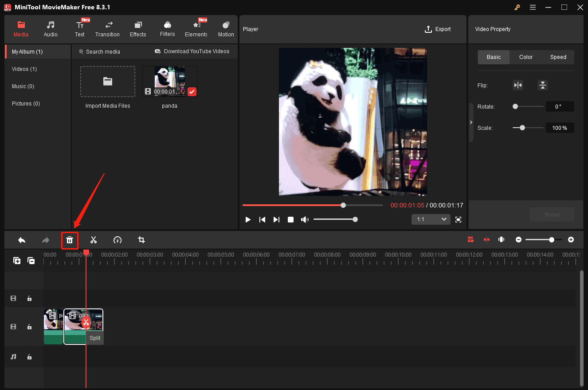This screenshot has width=588, height=390.
Task: Click the Export button
Action: click(x=437, y=29)
